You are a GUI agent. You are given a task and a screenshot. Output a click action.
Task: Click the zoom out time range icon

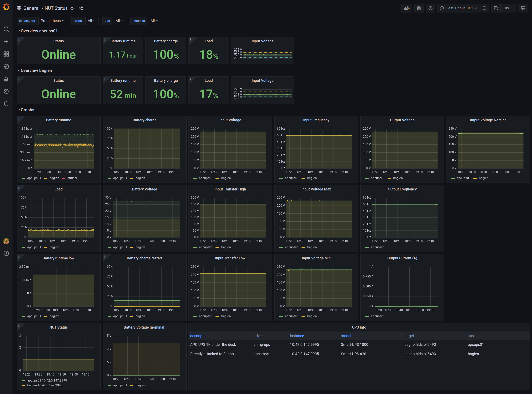[x=485, y=8]
